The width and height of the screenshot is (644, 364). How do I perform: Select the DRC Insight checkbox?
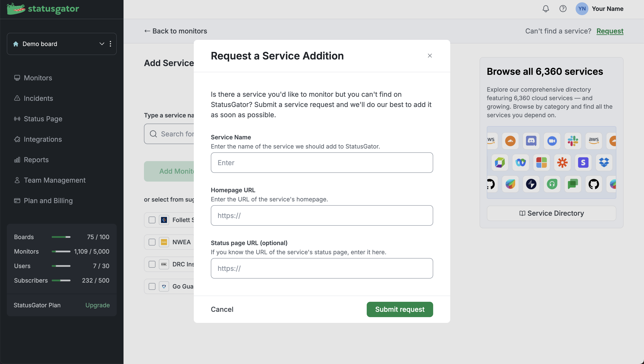click(x=152, y=264)
